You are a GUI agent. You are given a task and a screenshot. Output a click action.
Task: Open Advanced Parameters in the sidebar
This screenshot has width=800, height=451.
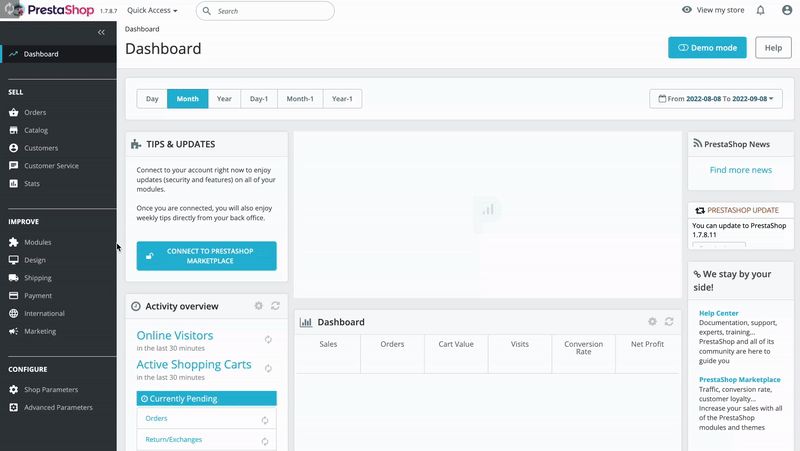(x=58, y=408)
